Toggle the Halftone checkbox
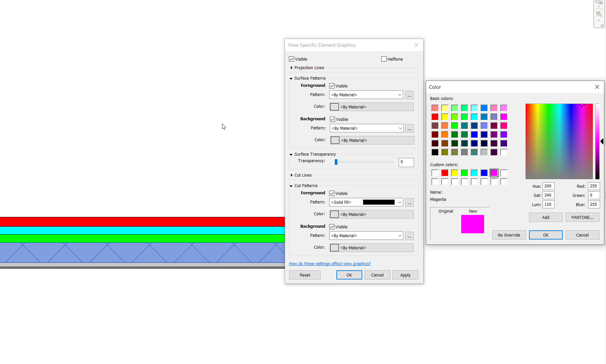 [x=384, y=59]
